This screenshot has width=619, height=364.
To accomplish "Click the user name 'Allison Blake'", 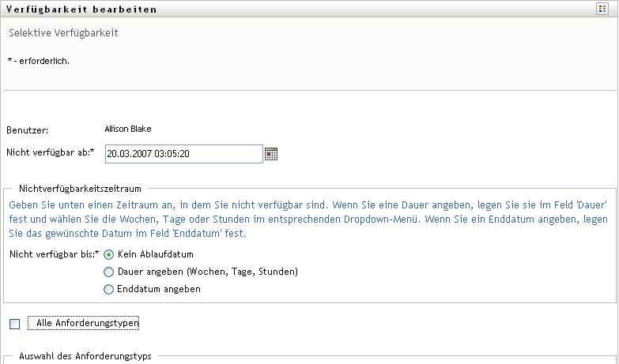I will click(127, 129).
